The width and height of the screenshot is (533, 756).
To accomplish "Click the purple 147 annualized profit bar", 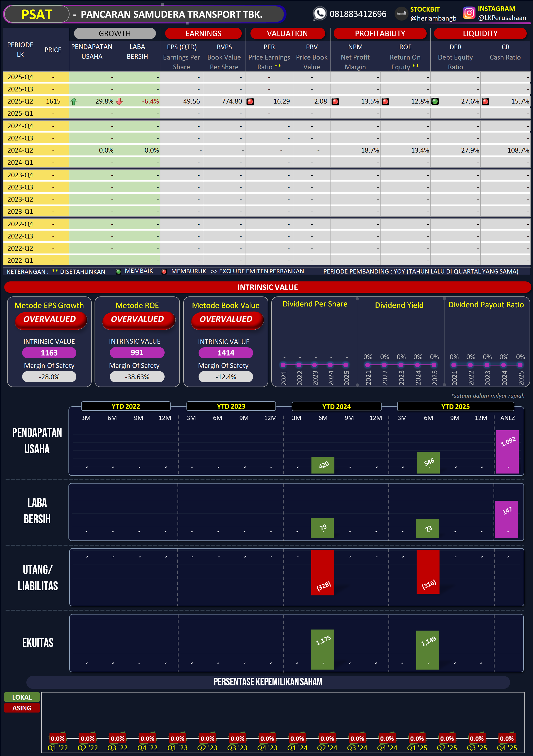I will pos(507,519).
